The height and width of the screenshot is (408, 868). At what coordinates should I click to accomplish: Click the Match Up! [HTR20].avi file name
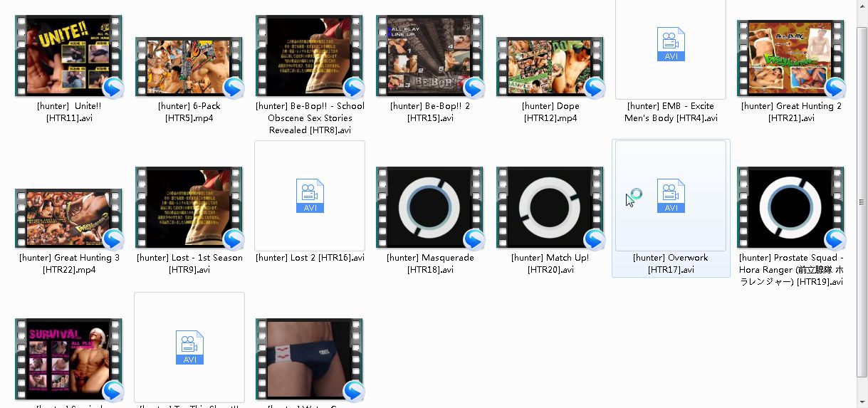pos(550,263)
